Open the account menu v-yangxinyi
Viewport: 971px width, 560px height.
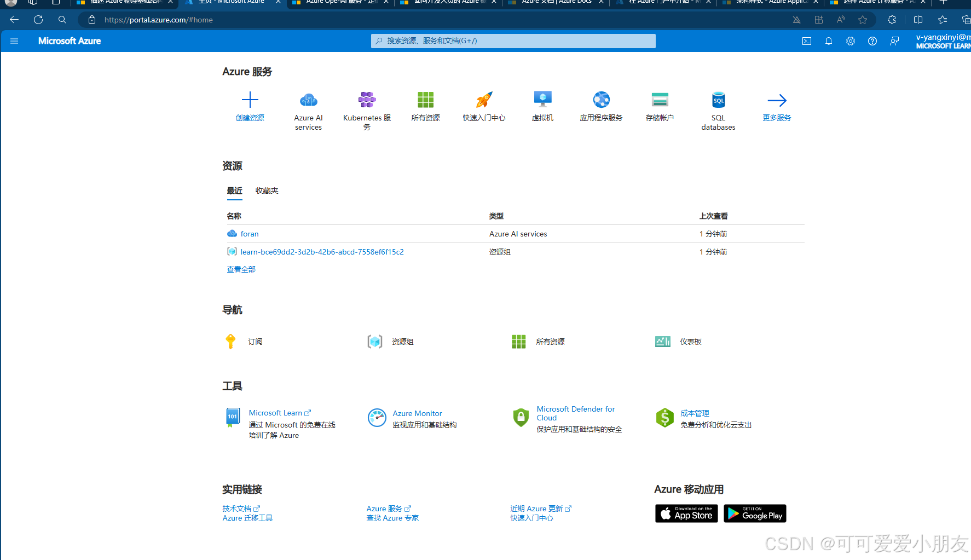click(x=943, y=41)
